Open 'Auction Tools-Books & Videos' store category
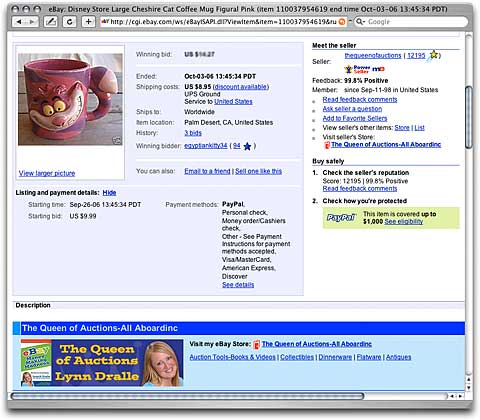The height and width of the screenshot is (420, 480). click(232, 357)
